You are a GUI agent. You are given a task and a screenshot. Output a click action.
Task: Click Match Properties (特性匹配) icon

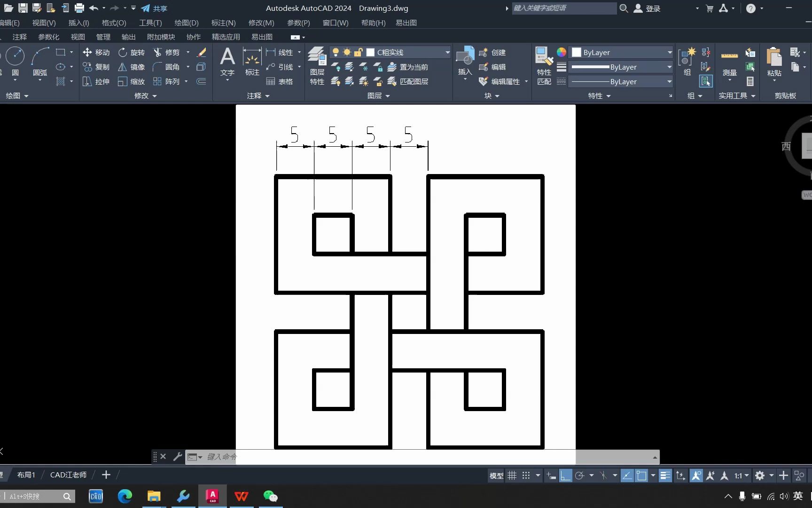[x=544, y=66]
